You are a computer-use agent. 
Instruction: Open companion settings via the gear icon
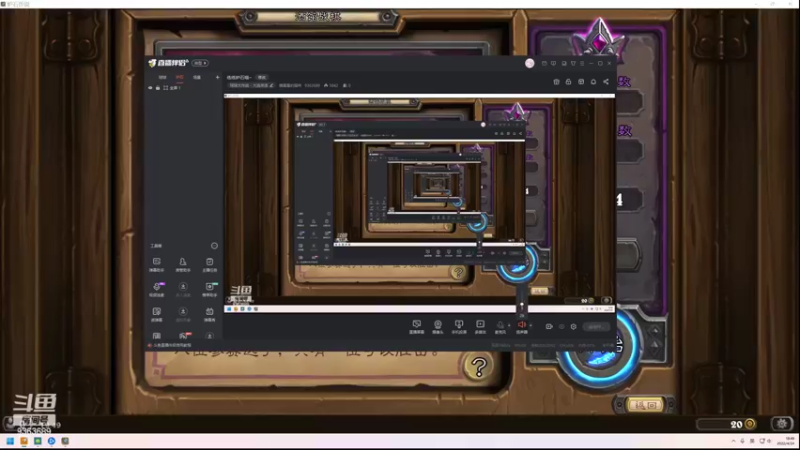click(x=573, y=327)
